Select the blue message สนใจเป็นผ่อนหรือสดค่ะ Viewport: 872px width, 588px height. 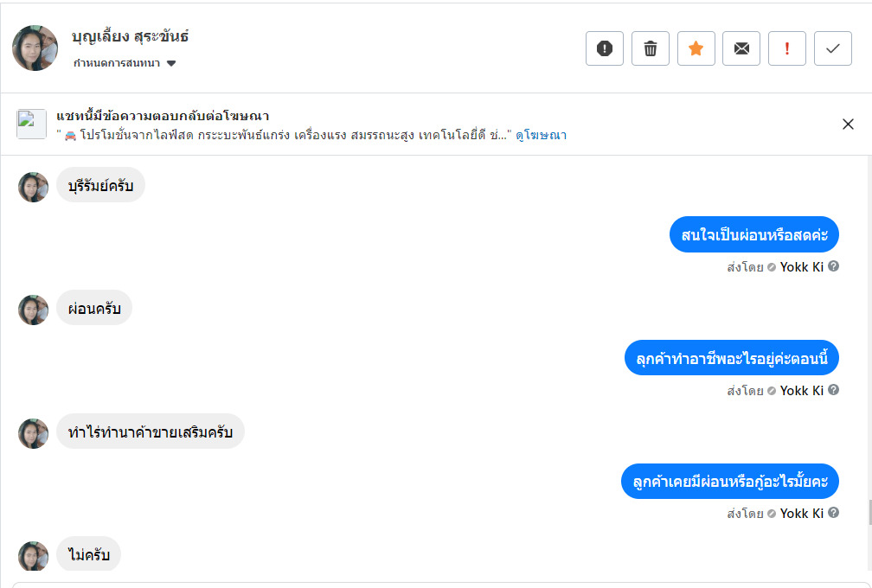click(754, 234)
